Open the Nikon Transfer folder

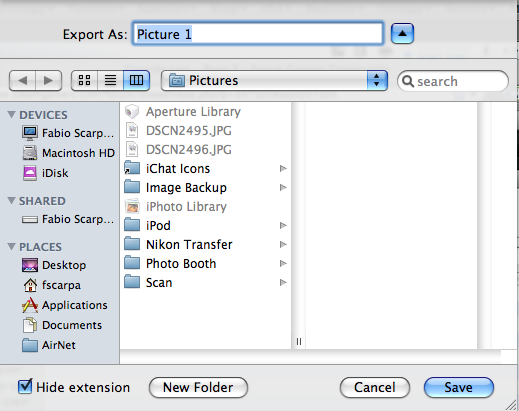pos(205,245)
